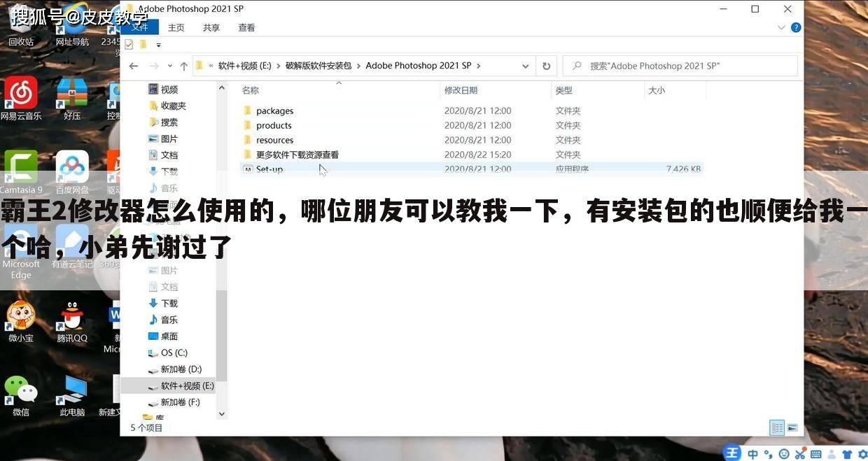The height and width of the screenshot is (461, 868).
Task: Select the 百度网盘 desktop icon
Action: point(72,172)
